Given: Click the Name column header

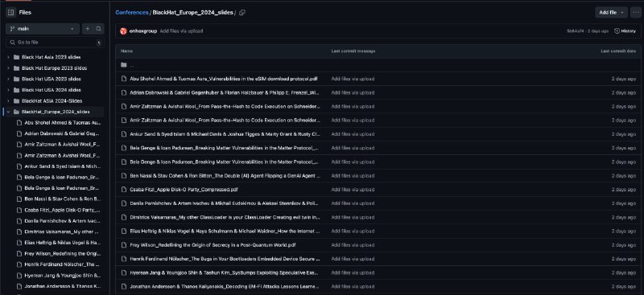Looking at the screenshot, I should 127,51.
